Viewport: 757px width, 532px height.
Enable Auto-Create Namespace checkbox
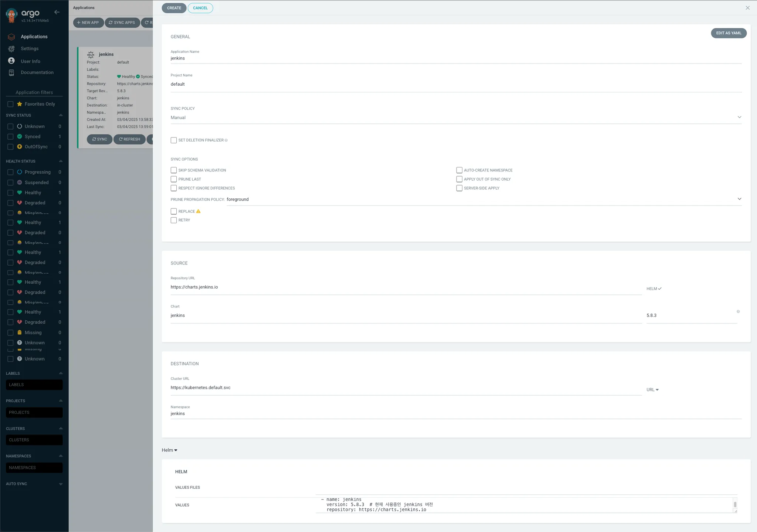pyautogui.click(x=459, y=170)
